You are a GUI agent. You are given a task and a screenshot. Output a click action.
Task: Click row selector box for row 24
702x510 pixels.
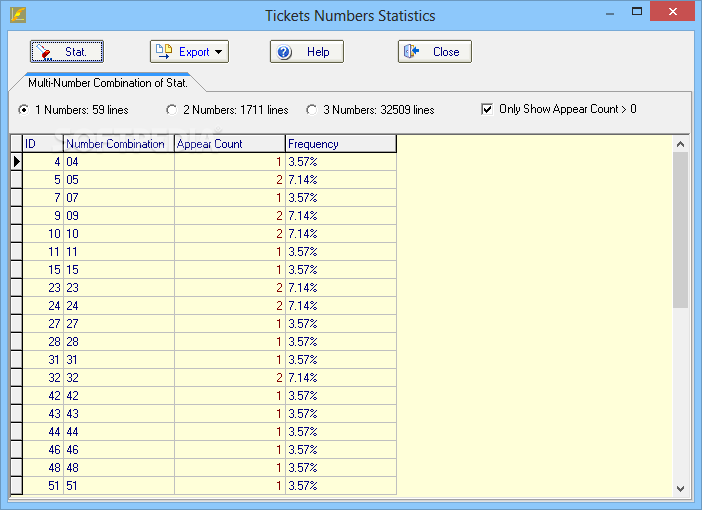pyautogui.click(x=17, y=306)
